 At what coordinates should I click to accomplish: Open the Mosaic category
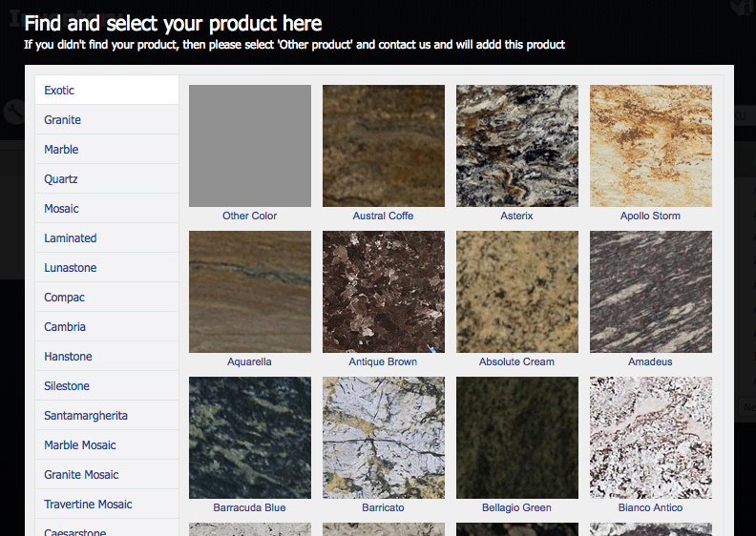[107, 209]
